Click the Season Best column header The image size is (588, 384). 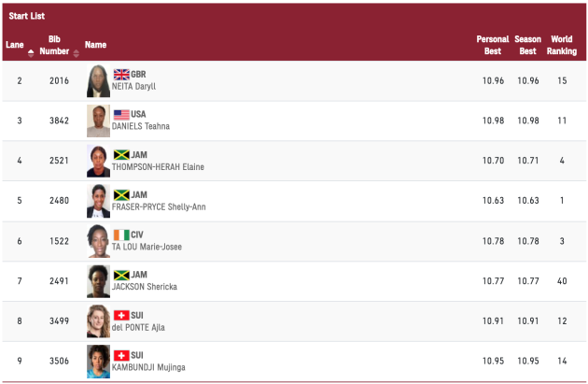527,45
